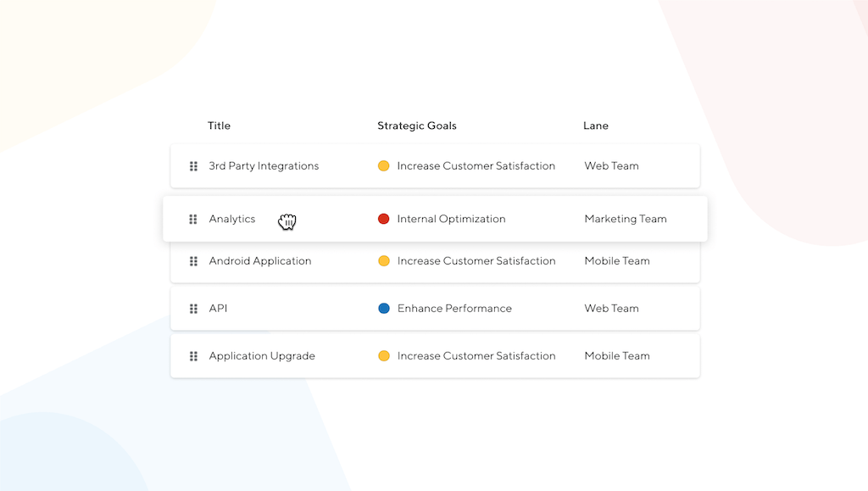Open the 3rd Party Integrations item
The image size is (868, 491).
(x=264, y=165)
